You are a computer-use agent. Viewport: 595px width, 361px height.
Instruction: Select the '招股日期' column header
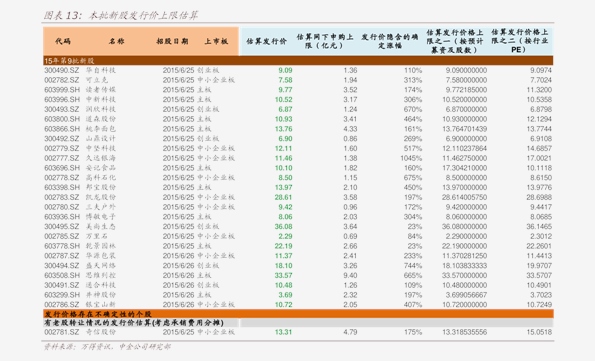172,41
